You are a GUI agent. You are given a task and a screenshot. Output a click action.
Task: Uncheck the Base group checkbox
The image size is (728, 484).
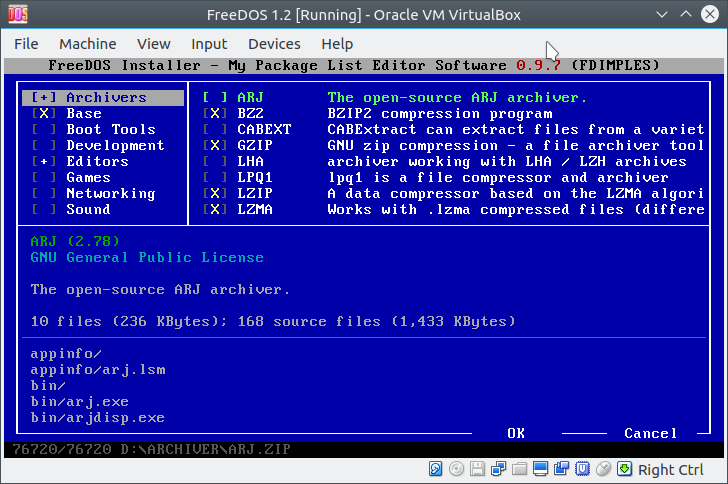click(44, 113)
